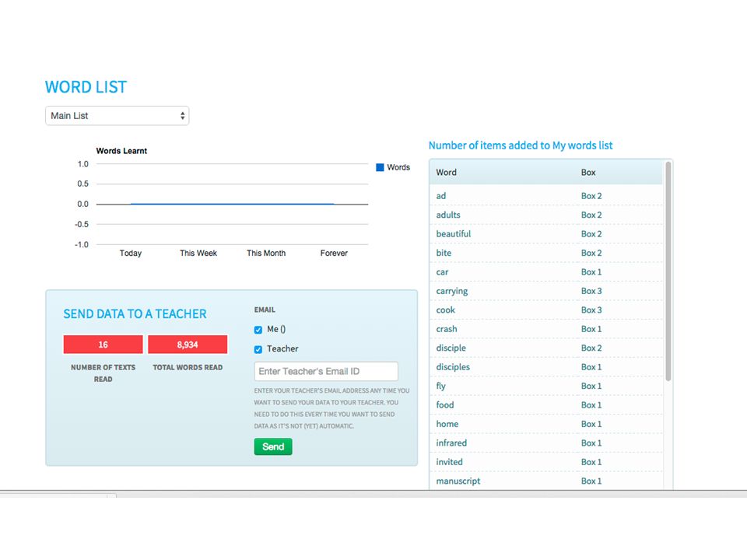The image size is (747, 560).
Task: Click the NUMBER OF TEXTS READ label
Action: click(103, 373)
